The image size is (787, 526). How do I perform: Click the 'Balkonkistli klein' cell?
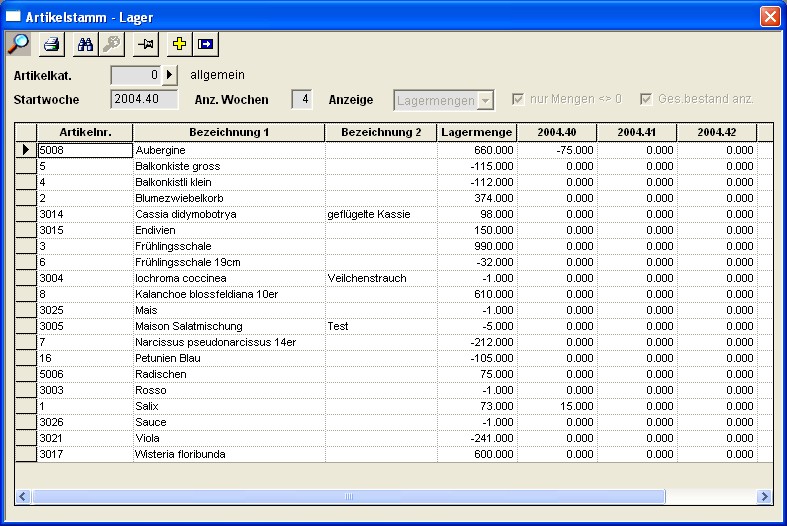click(x=229, y=182)
